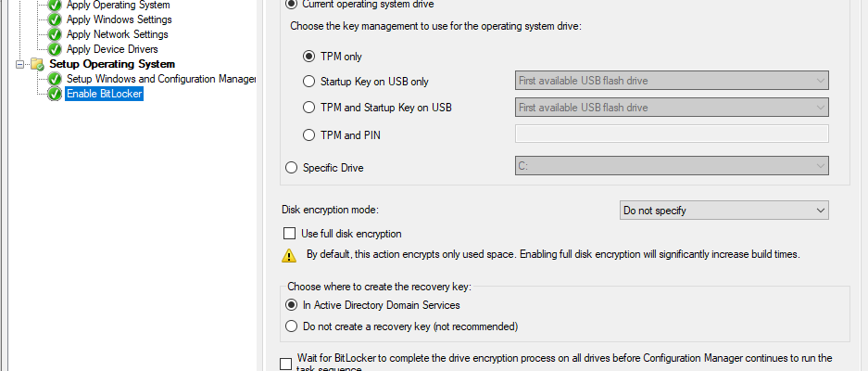Choose the Specific Drive radio option
868x371 pixels.
point(291,168)
